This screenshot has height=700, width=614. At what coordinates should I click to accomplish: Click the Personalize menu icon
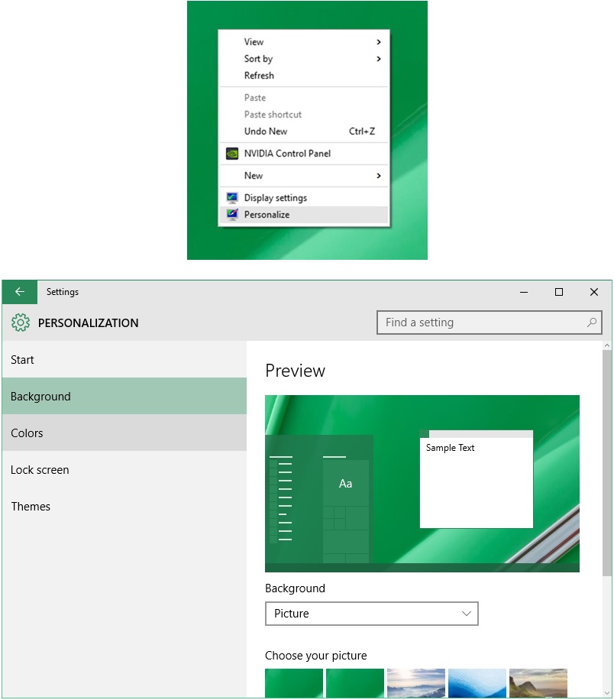point(232,215)
